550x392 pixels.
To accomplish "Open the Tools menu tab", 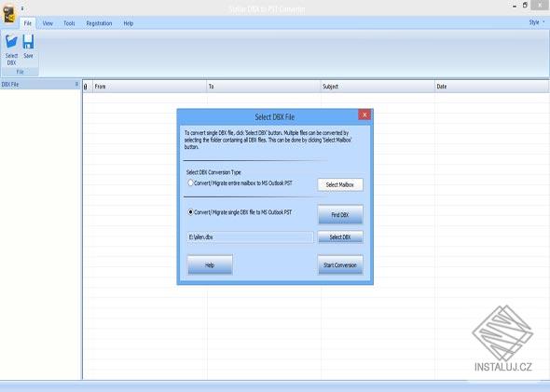I will coord(69,23).
